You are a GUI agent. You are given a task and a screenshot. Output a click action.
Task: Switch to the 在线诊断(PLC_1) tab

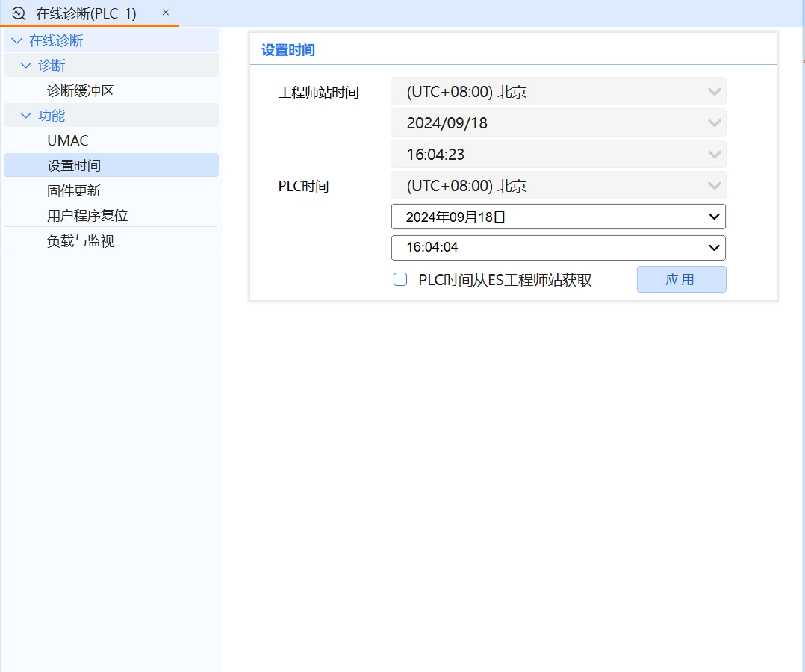[x=86, y=13]
